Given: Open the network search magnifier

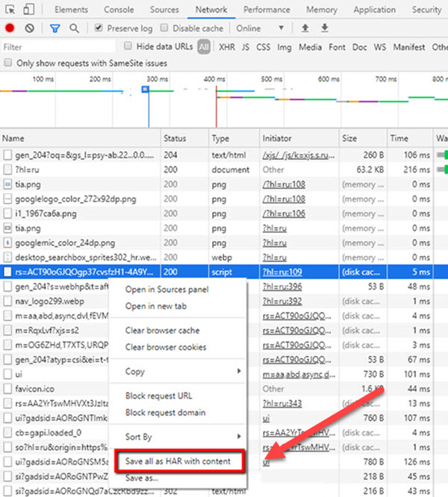Looking at the screenshot, I should 74,28.
